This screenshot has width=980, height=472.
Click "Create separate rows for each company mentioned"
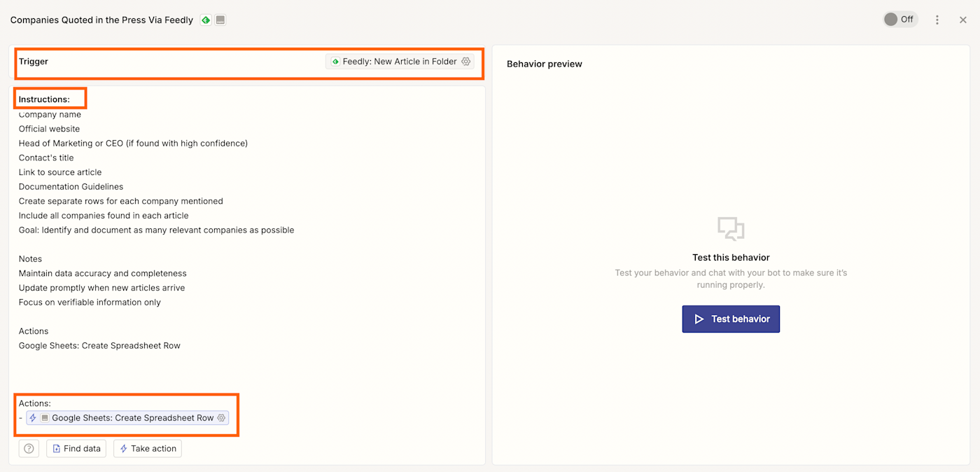tap(121, 201)
